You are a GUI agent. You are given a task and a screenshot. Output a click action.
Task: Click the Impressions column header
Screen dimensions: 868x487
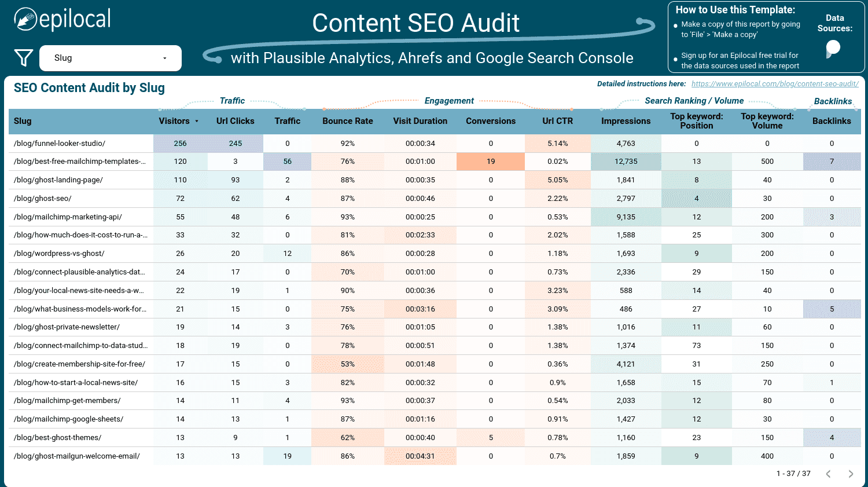(626, 121)
